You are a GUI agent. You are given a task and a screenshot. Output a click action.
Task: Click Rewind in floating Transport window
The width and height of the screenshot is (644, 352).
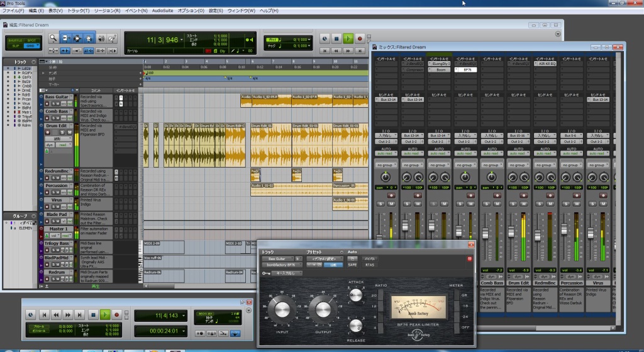click(x=56, y=315)
